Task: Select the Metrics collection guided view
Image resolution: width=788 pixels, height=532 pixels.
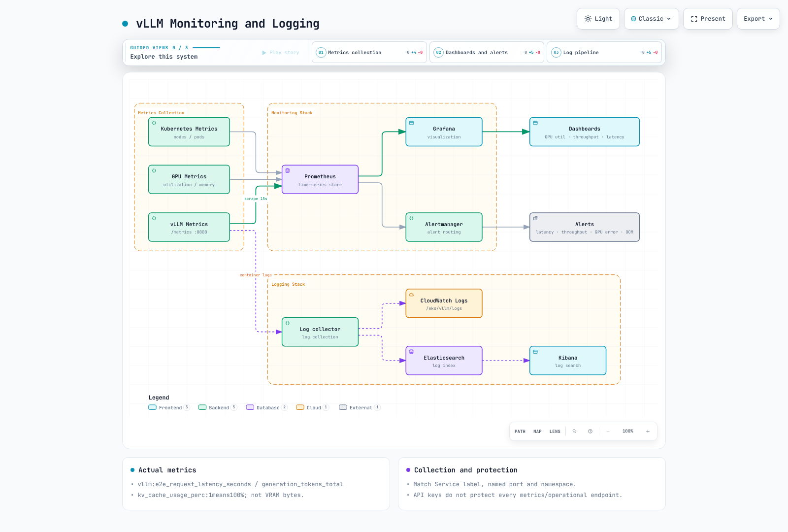Action: (369, 52)
